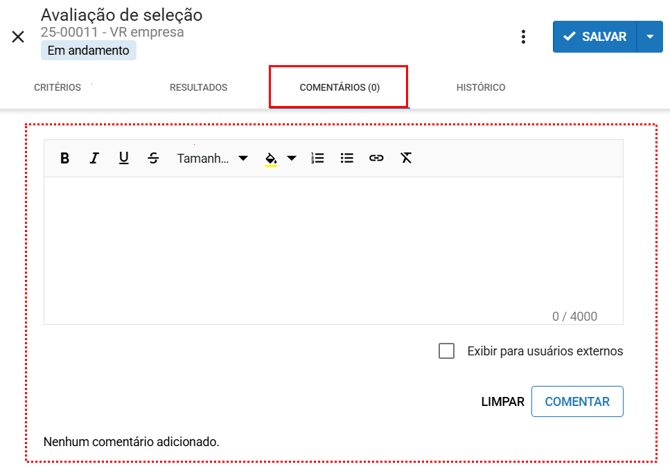Enable underline formatting in editor
The width and height of the screenshot is (670, 469).
[124, 158]
